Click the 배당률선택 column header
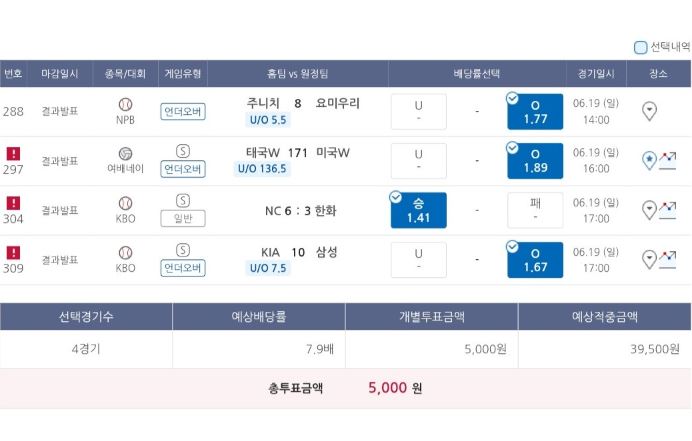Image resolution: width=692 pixels, height=441 pixels. (477, 74)
